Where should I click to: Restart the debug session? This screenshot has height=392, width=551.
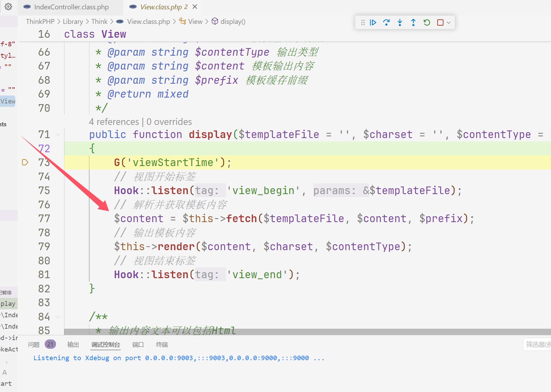427,22
